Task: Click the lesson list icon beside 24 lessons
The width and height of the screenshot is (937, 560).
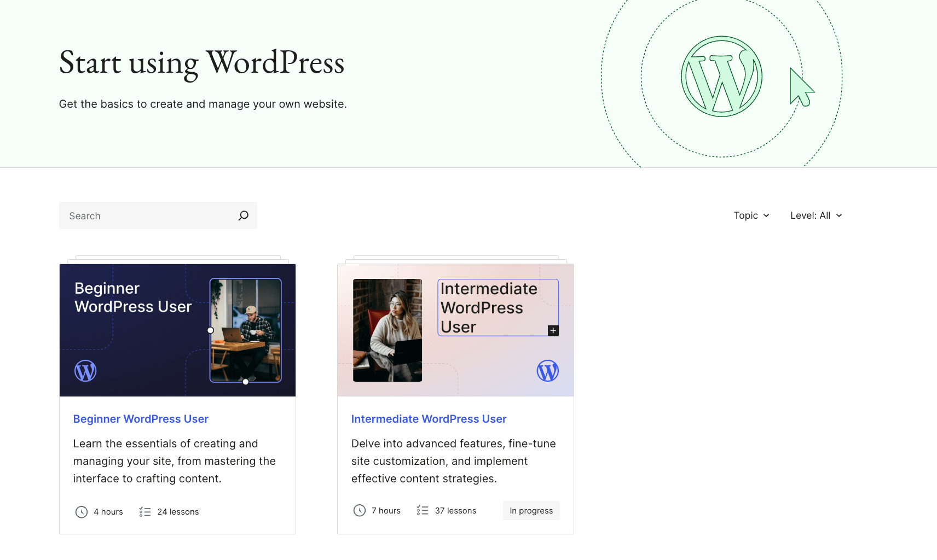Action: coord(144,512)
